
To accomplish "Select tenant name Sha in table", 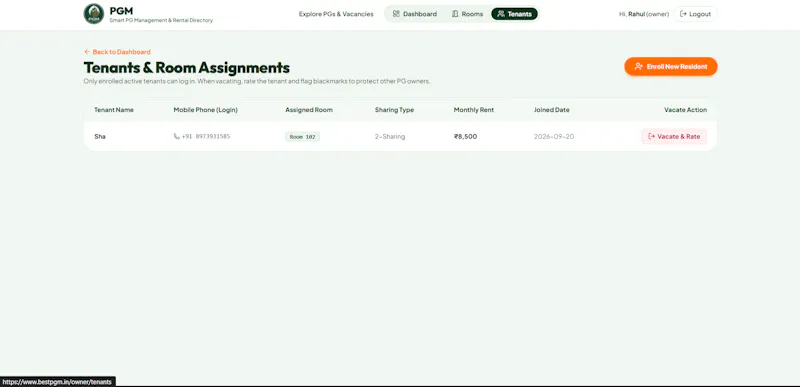I will (x=100, y=137).
